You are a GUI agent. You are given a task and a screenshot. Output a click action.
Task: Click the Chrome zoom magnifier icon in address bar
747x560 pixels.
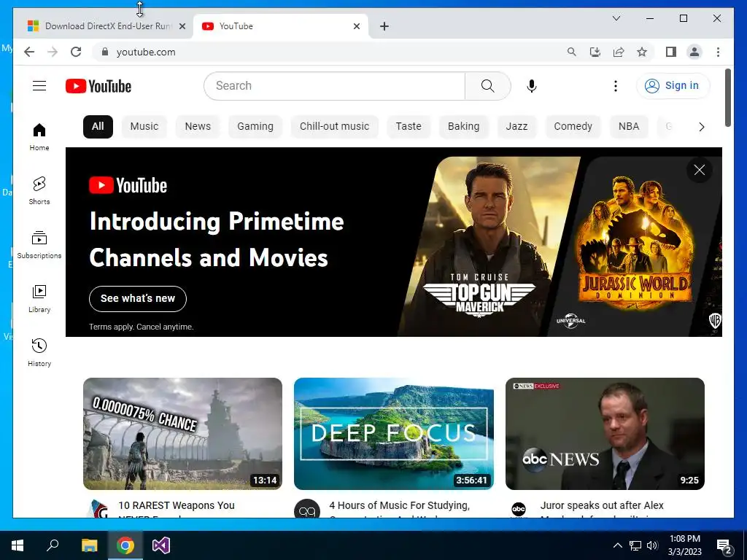point(572,52)
